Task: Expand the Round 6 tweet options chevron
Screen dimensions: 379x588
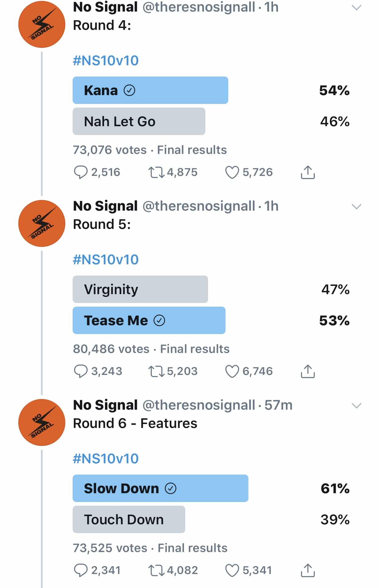Action: pyautogui.click(x=356, y=406)
